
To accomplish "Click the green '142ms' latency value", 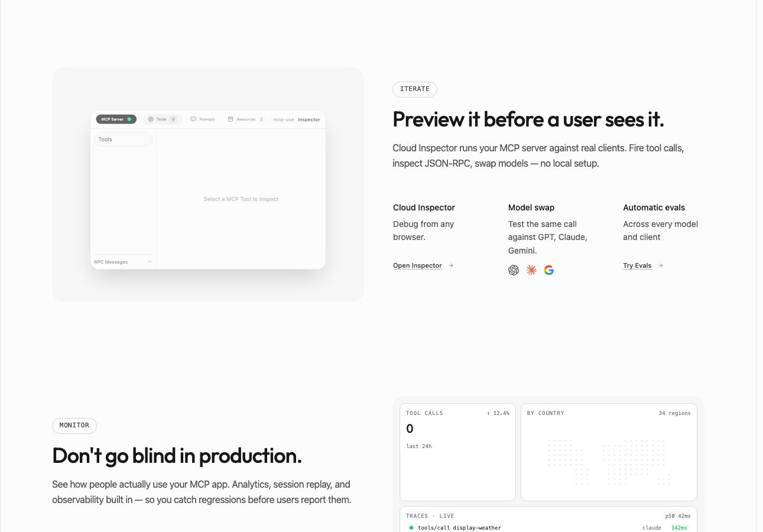I will click(x=679, y=528).
